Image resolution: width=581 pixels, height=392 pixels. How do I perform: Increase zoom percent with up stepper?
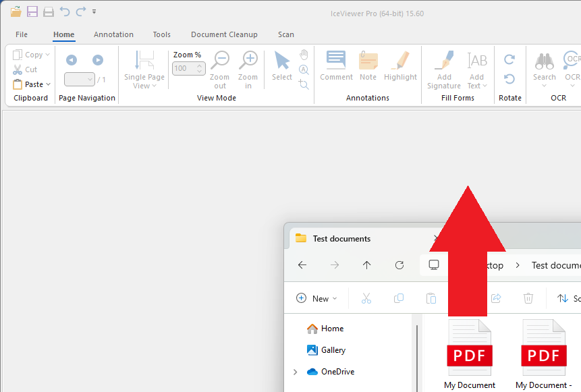tap(200, 65)
